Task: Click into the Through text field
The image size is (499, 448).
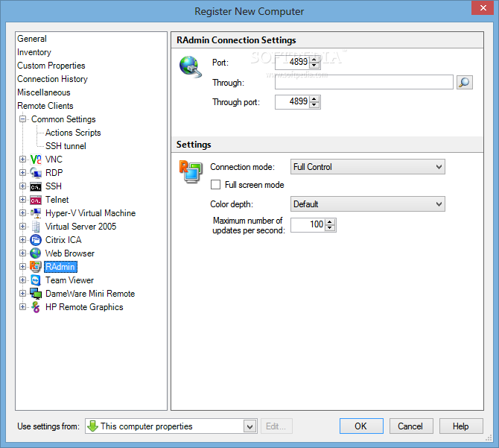Action: pyautogui.click(x=364, y=83)
